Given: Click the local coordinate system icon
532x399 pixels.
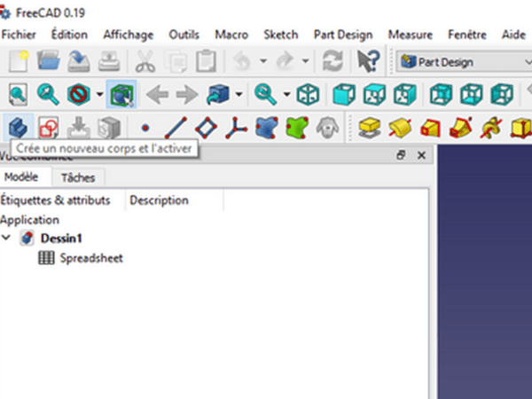Looking at the screenshot, I should coord(237,127).
